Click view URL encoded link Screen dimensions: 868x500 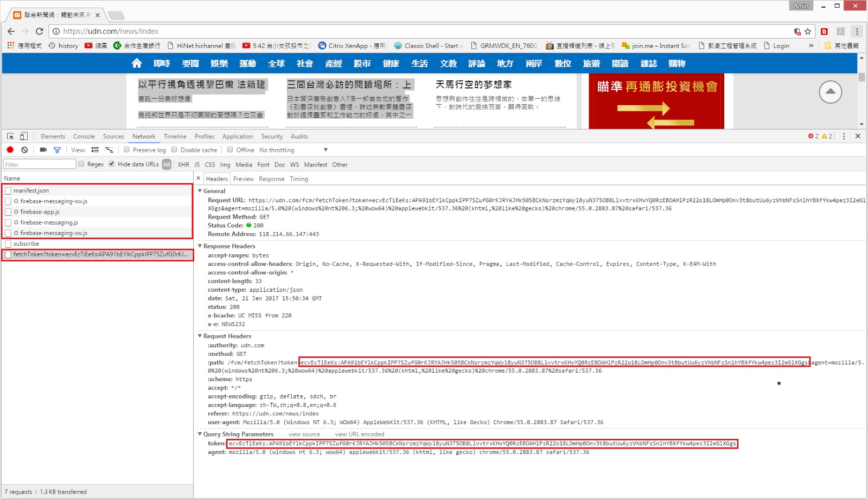pyautogui.click(x=360, y=434)
